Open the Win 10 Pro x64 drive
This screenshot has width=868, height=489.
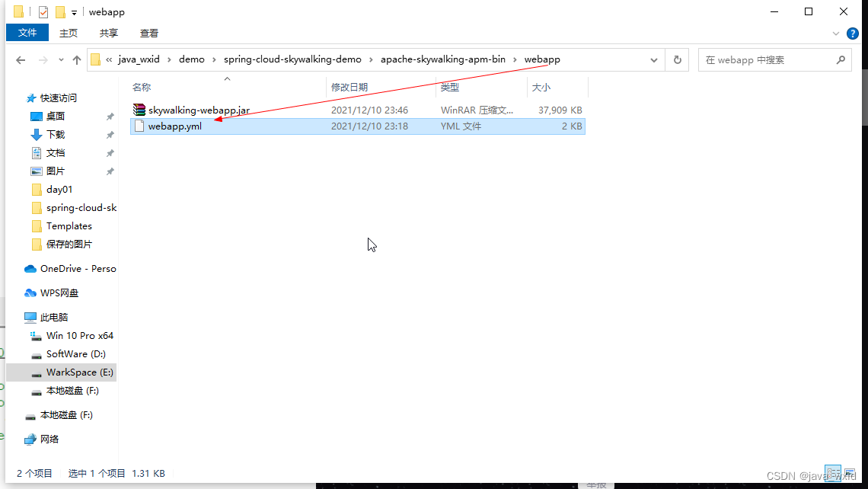(x=80, y=336)
